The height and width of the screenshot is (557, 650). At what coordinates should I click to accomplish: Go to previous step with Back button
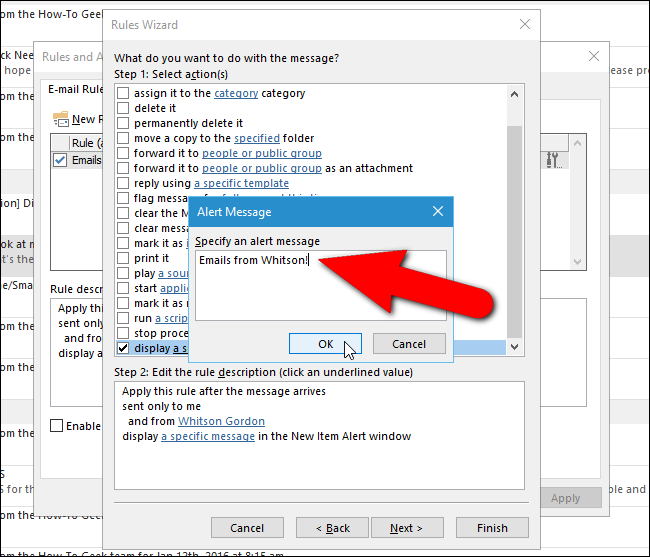coord(332,528)
